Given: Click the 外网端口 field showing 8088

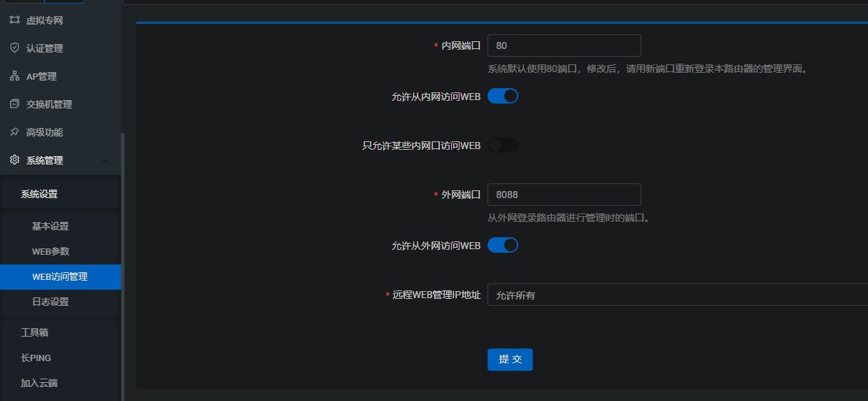Looking at the screenshot, I should point(564,195).
